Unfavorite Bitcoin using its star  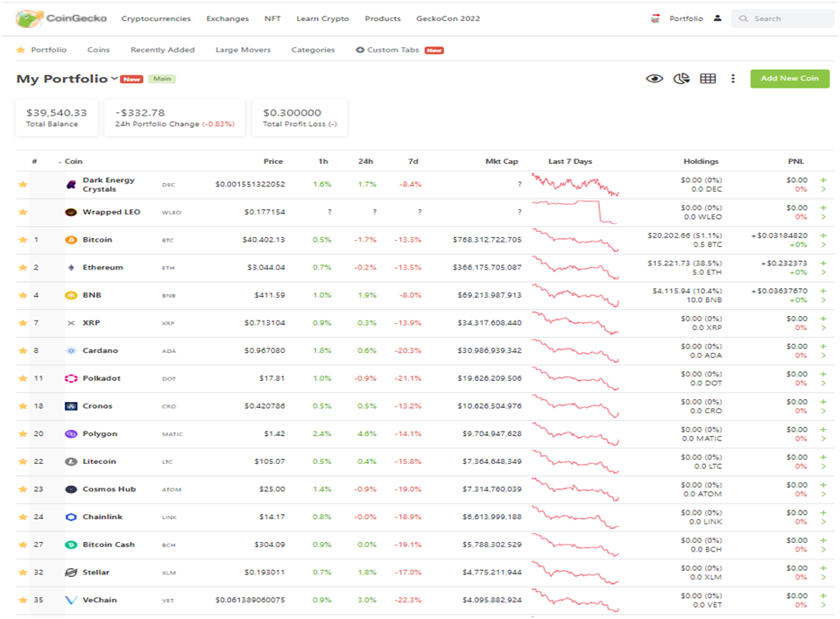[23, 240]
